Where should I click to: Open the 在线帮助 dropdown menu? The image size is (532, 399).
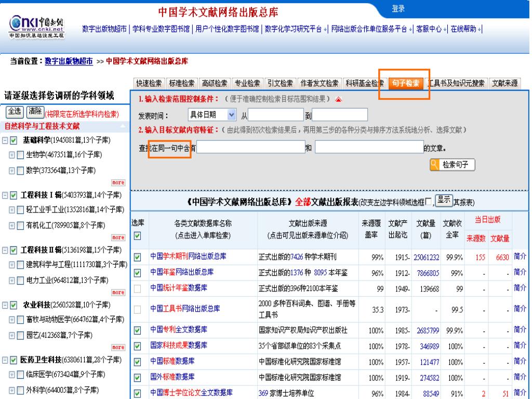click(x=465, y=29)
